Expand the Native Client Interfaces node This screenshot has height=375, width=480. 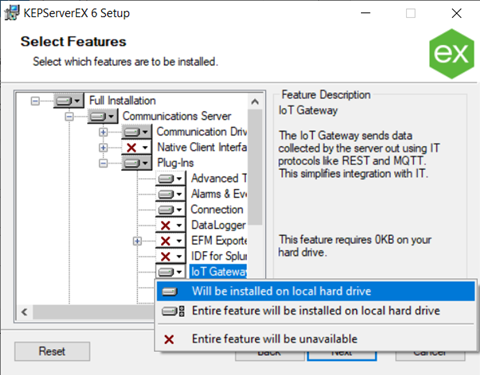103,147
